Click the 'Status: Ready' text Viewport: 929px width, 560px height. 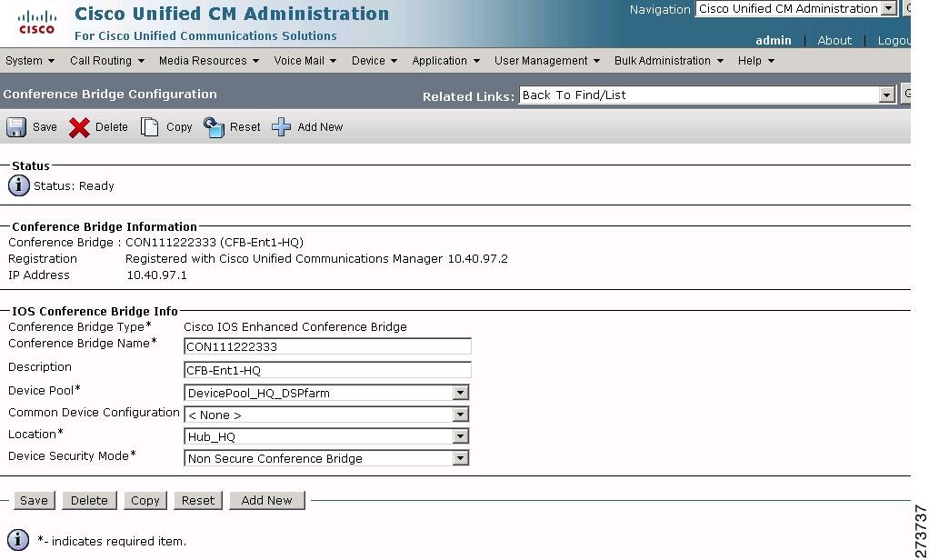pyautogui.click(x=74, y=186)
